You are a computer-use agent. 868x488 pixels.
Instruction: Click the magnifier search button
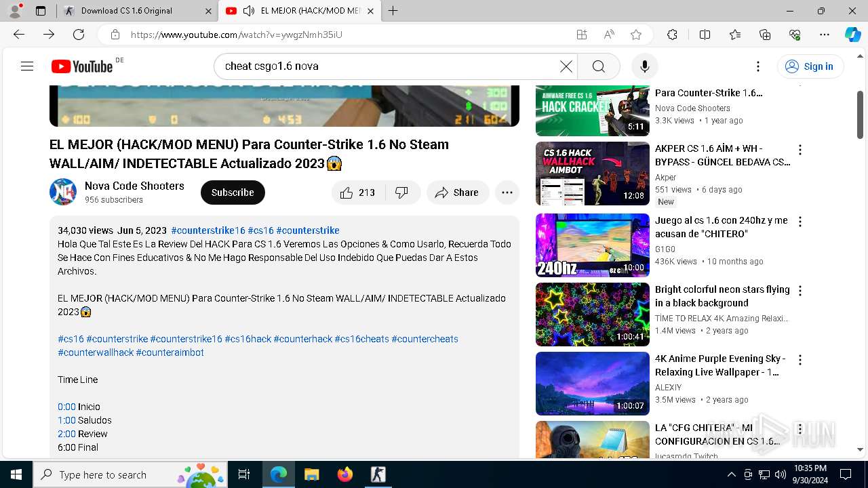598,66
